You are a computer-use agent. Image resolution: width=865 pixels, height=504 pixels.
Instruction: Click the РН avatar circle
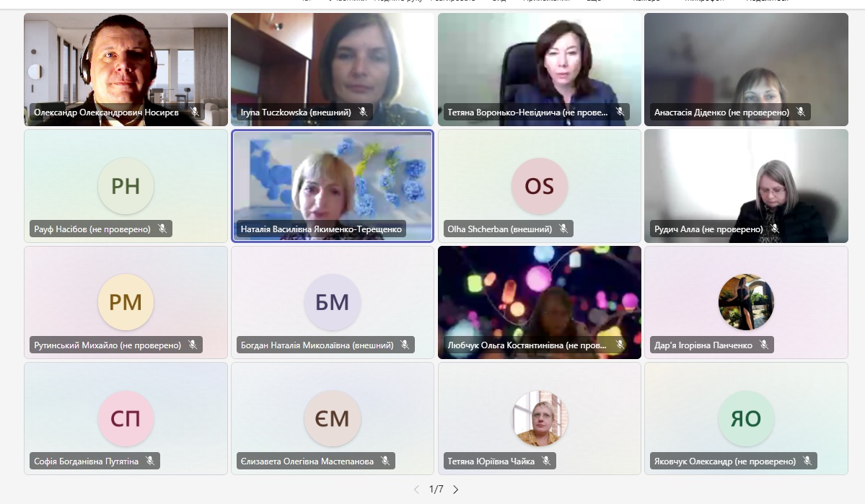[126, 186]
